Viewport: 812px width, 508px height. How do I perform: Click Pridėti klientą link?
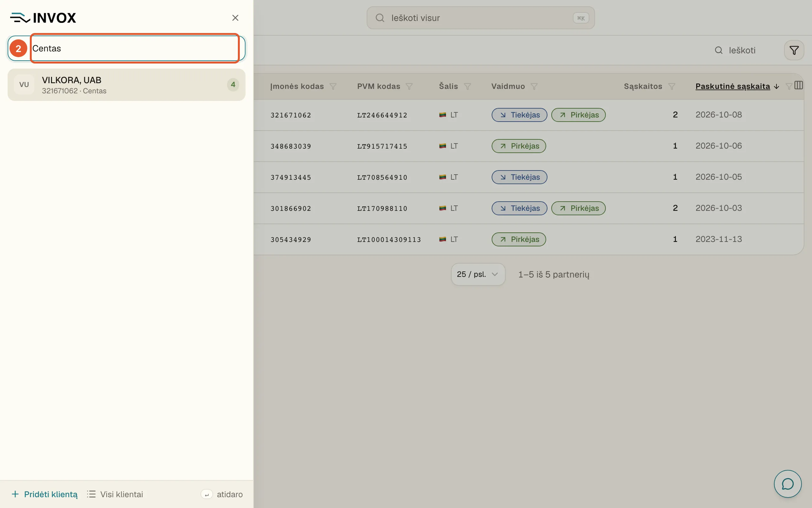point(44,494)
